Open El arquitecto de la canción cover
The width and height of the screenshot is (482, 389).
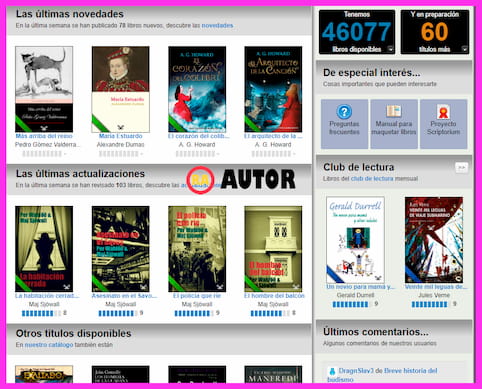pos(273,89)
